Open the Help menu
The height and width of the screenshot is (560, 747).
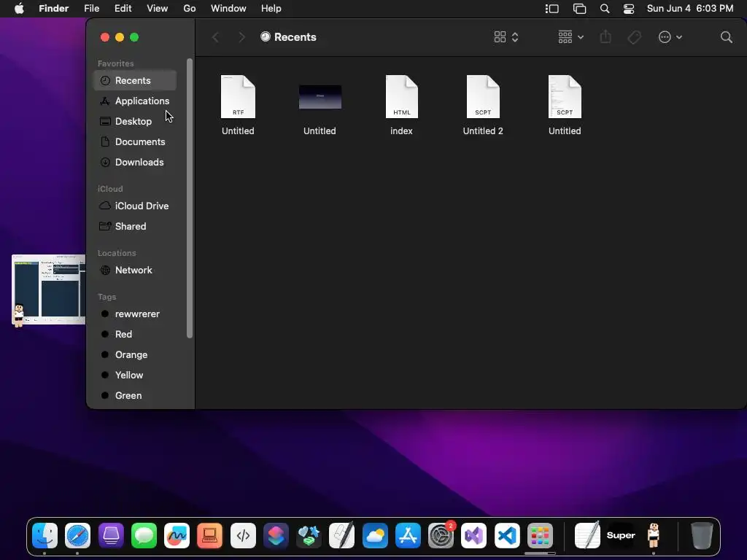point(271,9)
